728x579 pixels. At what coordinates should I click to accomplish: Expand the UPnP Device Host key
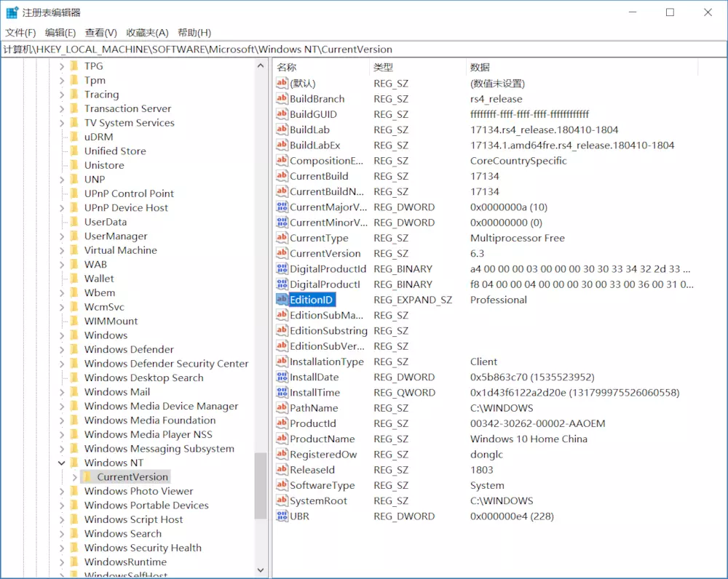tap(62, 208)
